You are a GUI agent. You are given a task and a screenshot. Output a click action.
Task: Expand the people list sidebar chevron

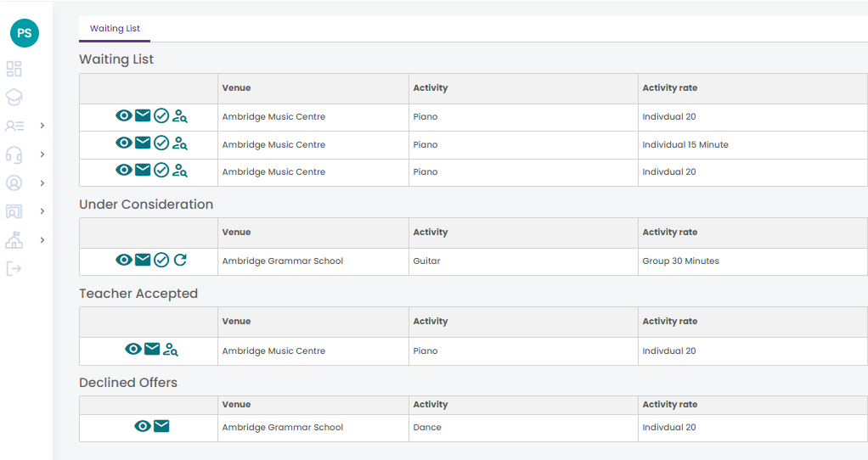pos(42,126)
